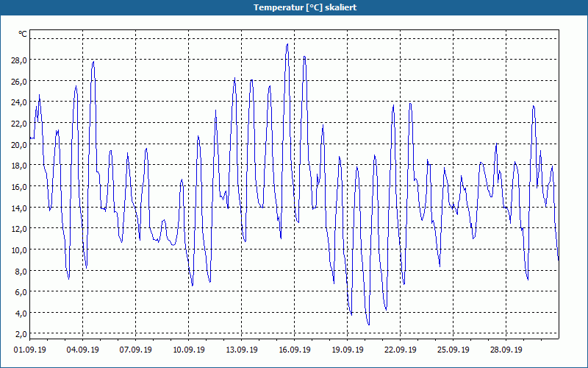Image resolution: width=588 pixels, height=368 pixels.
Task: Select the 12,0 y-axis value
Action: (19, 229)
